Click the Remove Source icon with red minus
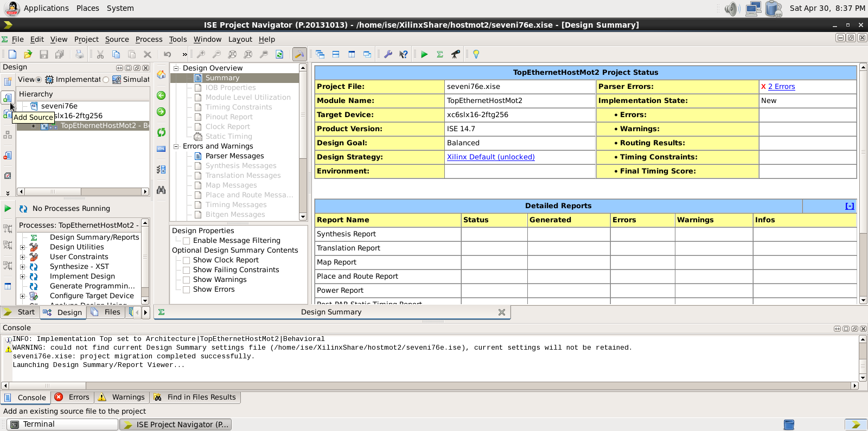The image size is (868, 431). pos(8,156)
